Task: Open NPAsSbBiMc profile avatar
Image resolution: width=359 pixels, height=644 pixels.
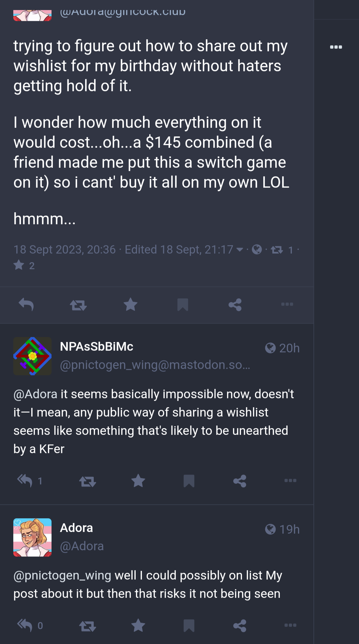Action: [x=32, y=356]
